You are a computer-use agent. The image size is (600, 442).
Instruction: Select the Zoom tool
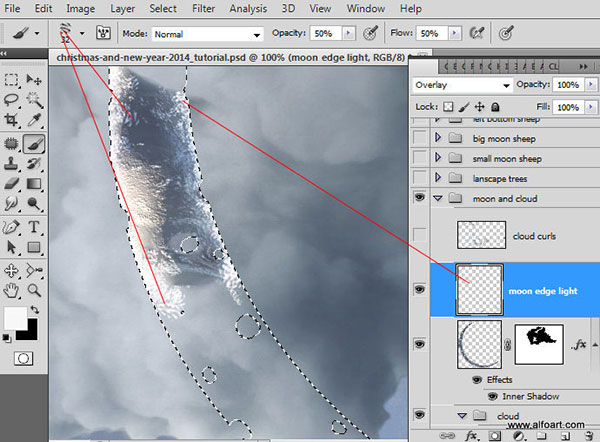tap(34, 291)
